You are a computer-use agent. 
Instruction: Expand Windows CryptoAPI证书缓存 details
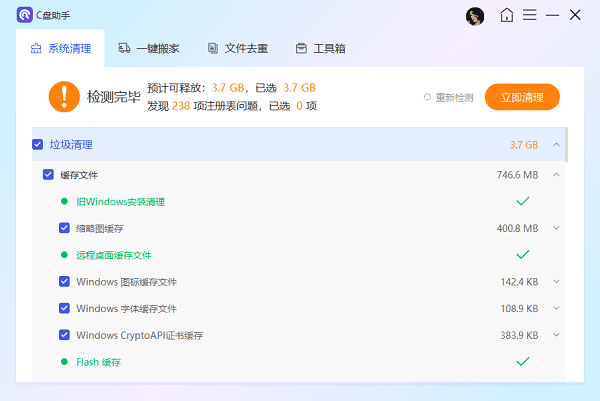click(x=557, y=335)
